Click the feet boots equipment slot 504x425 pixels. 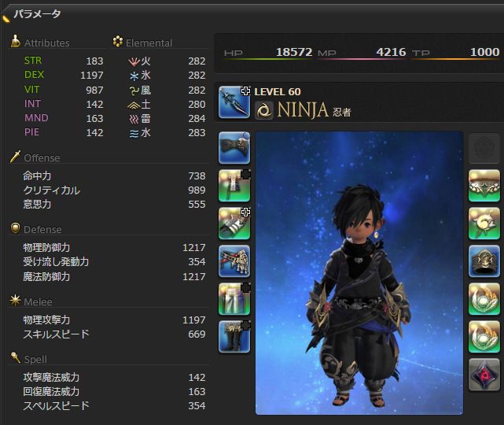click(234, 337)
